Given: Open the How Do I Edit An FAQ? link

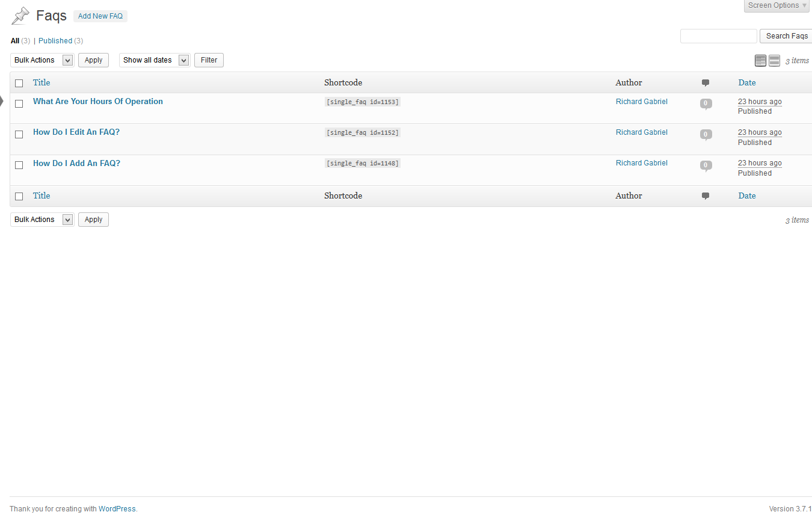Looking at the screenshot, I should point(76,132).
